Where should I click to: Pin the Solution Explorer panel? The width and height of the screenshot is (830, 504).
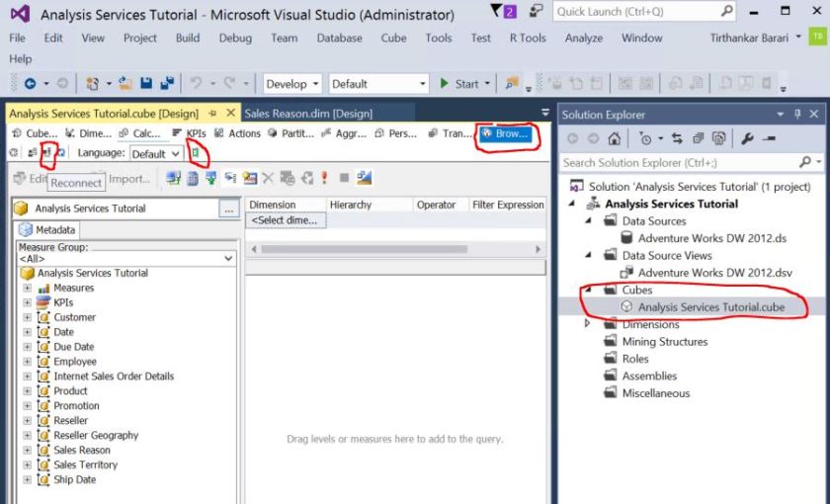coord(797,115)
